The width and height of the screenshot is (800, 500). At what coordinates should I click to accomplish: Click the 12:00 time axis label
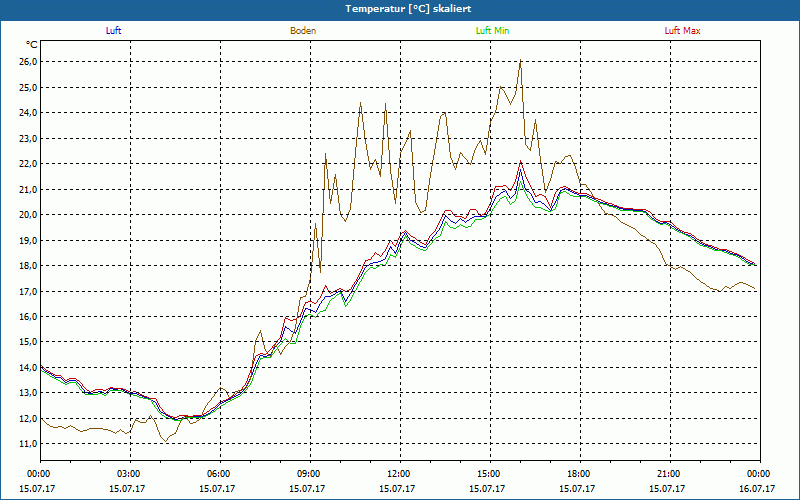pos(400,474)
